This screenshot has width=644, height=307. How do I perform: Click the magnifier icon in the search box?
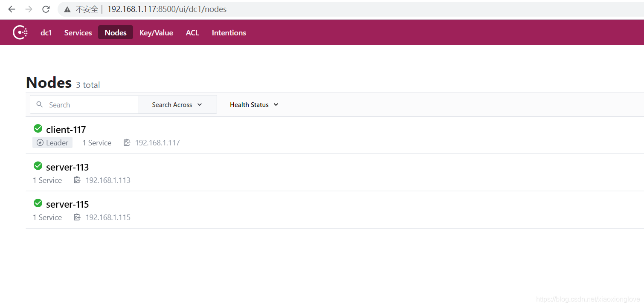tap(39, 104)
